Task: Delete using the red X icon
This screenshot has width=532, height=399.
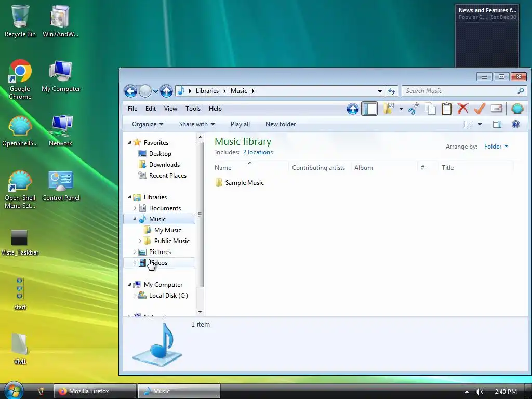Action: pyautogui.click(x=463, y=109)
